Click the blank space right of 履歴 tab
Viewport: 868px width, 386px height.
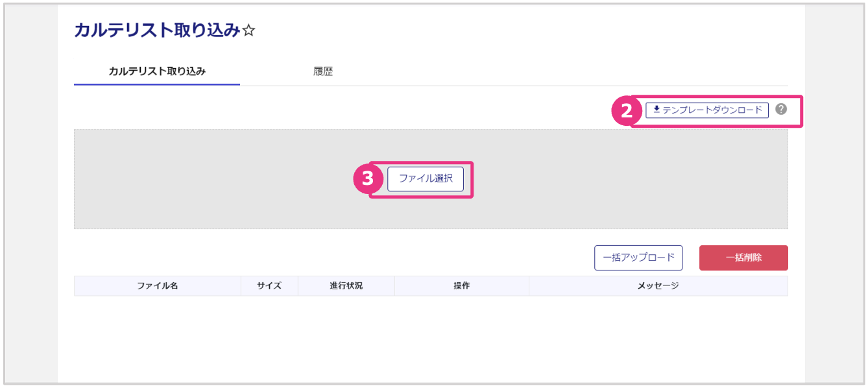[551, 71]
